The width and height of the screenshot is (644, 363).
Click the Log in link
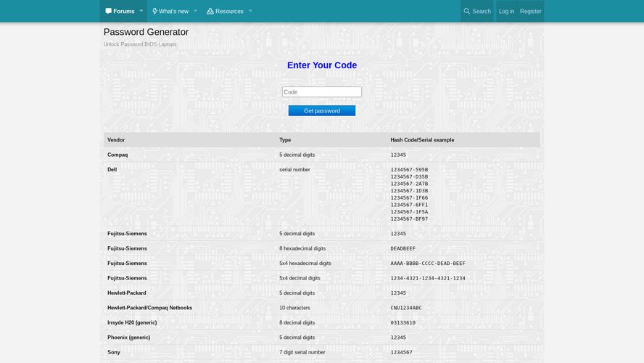click(506, 11)
